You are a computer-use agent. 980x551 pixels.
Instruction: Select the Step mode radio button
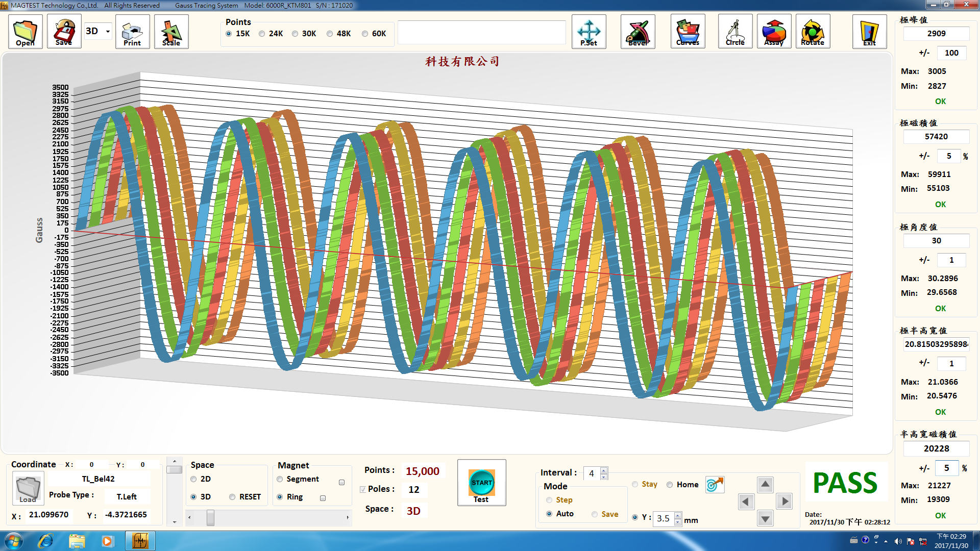[549, 500]
